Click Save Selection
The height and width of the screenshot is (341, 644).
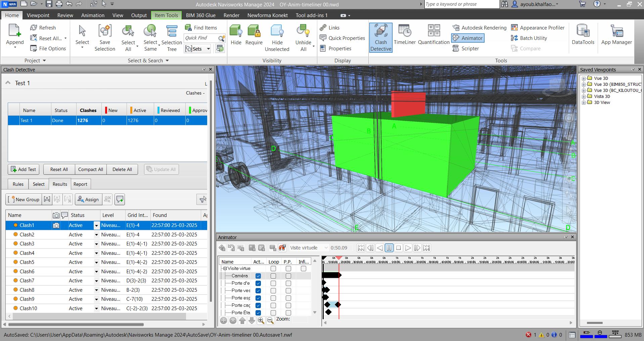[x=105, y=38]
